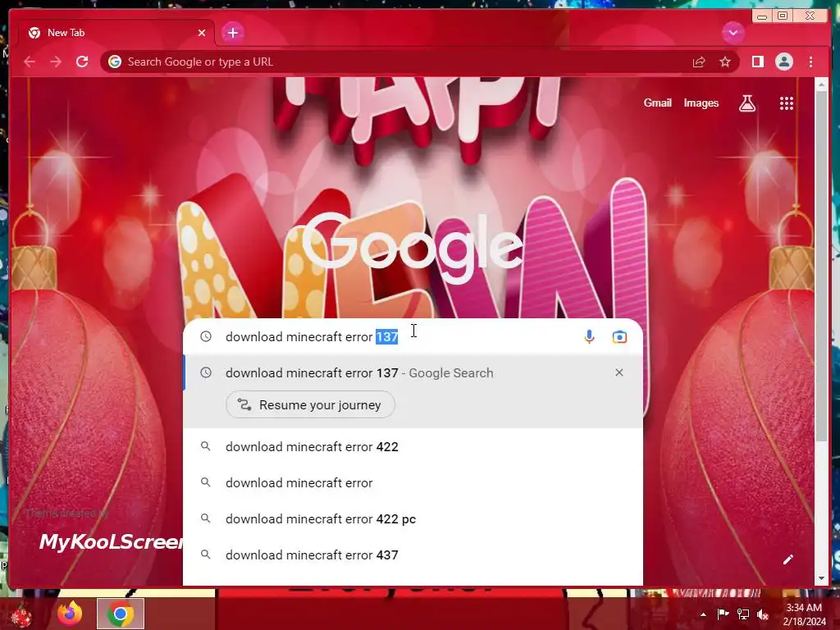The image size is (840, 630).
Task: Open the profile avatar menu
Action: coord(783,62)
